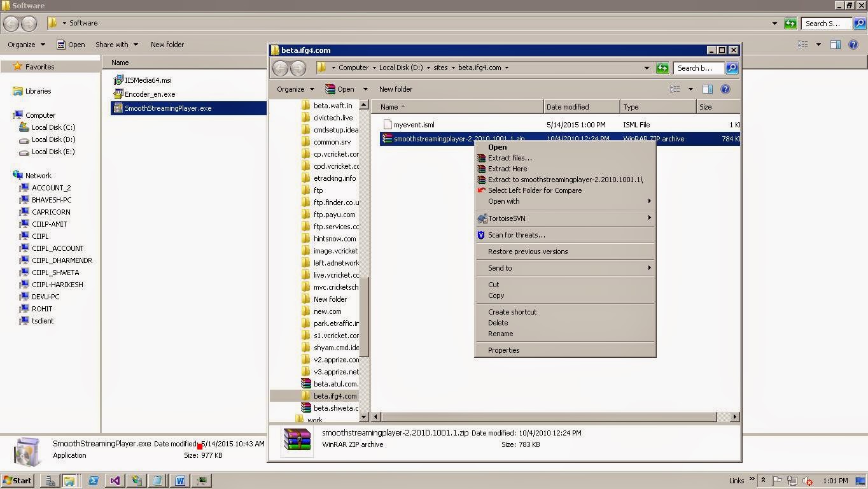The width and height of the screenshot is (868, 489).
Task: Open Properties from the context menu
Action: 503,350
